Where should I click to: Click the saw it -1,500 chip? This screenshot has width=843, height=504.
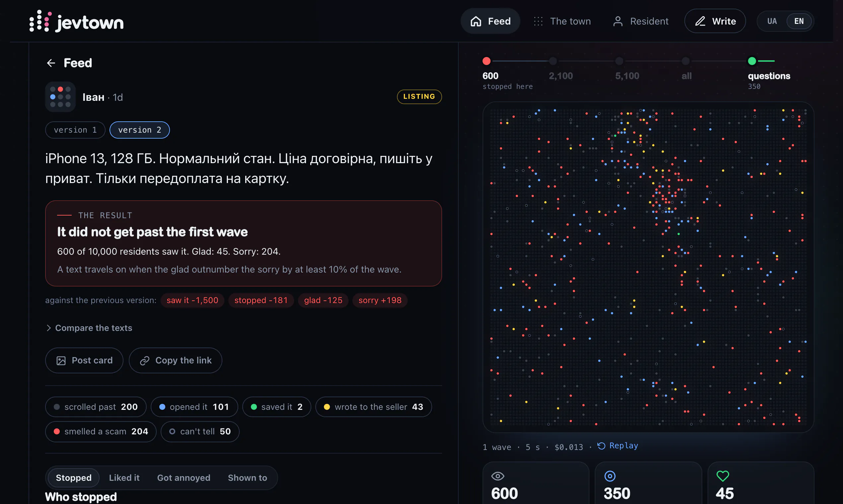tap(192, 300)
